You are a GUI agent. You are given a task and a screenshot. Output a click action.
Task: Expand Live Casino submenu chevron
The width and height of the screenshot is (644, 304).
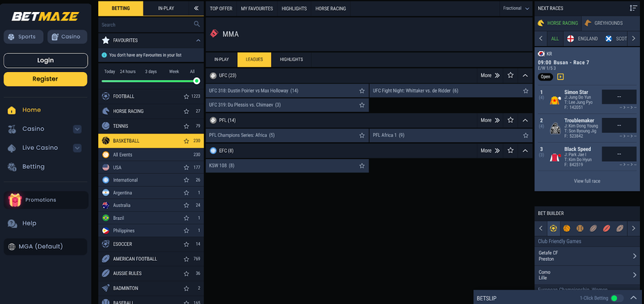point(77,148)
